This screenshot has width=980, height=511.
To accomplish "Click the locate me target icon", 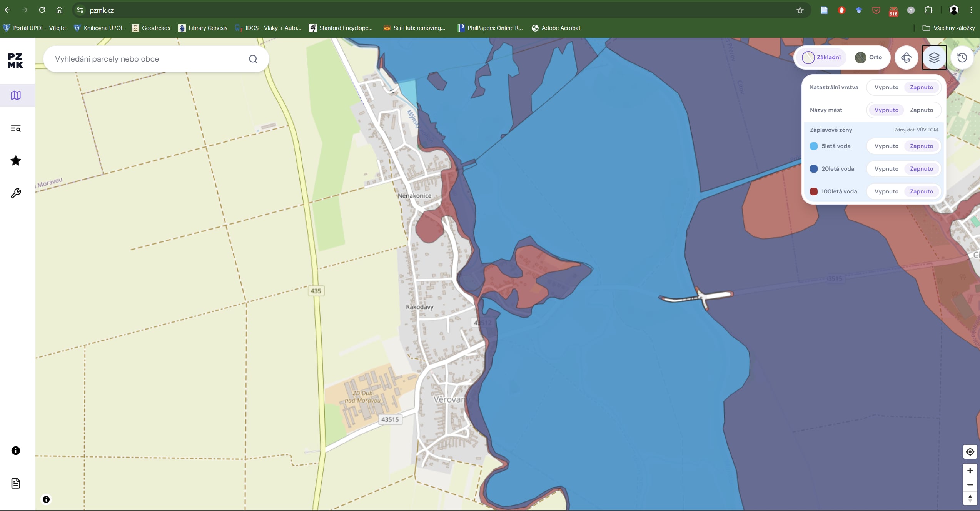I will click(x=970, y=452).
